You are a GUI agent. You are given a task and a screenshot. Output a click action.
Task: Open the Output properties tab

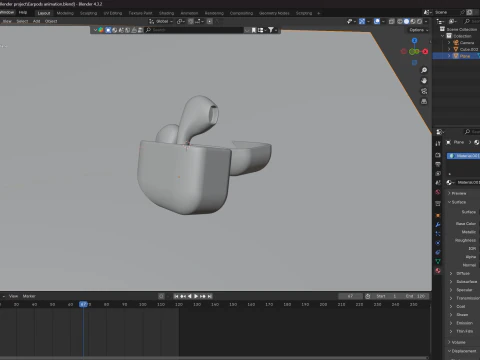[438, 164]
